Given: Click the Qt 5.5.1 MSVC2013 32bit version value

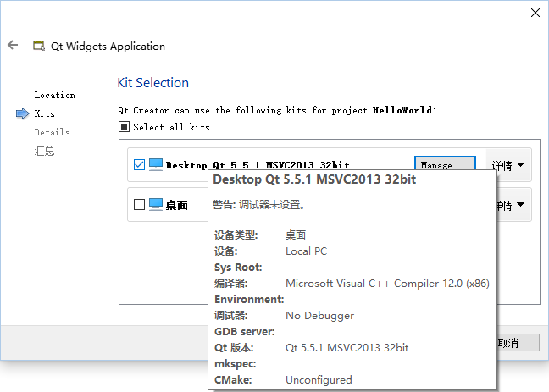Looking at the screenshot, I should click(x=347, y=348).
